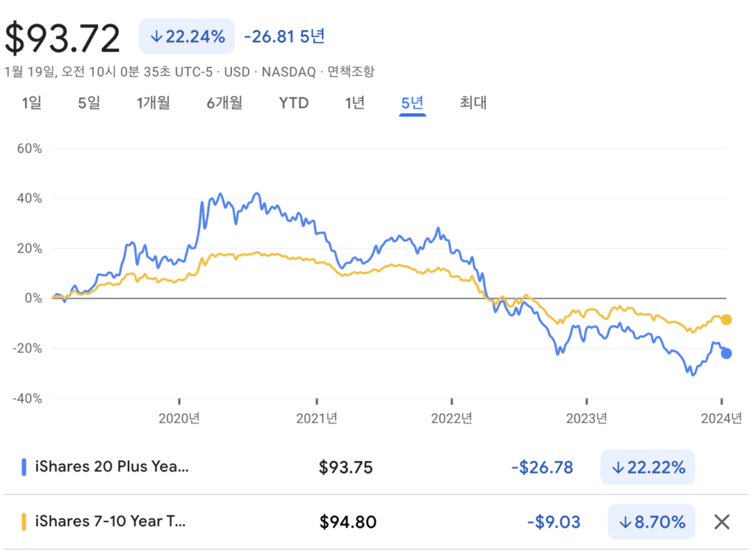Click the 2023년 axis label

[586, 418]
